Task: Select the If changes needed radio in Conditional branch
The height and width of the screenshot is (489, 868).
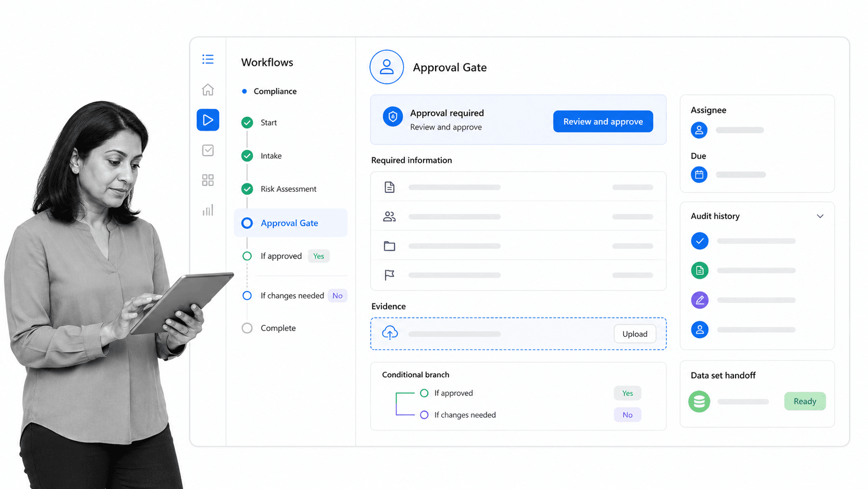Action: [424, 415]
